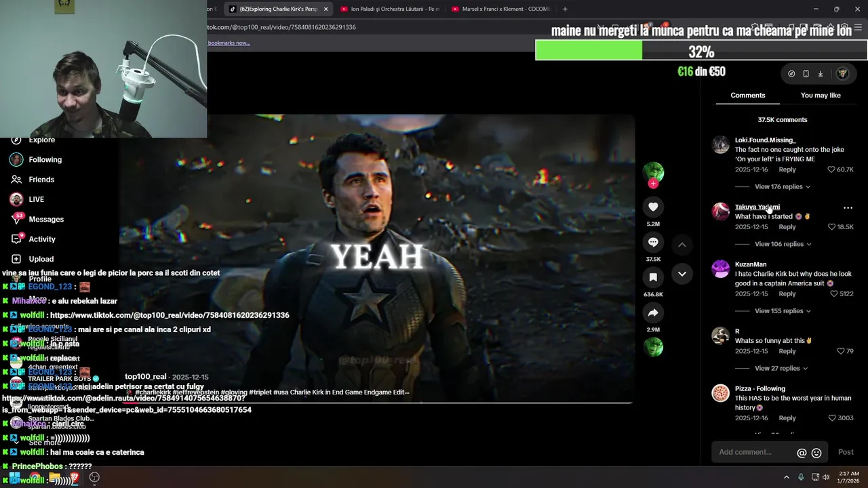
Task: Open the LIVE sidebar item
Action: 37,199
